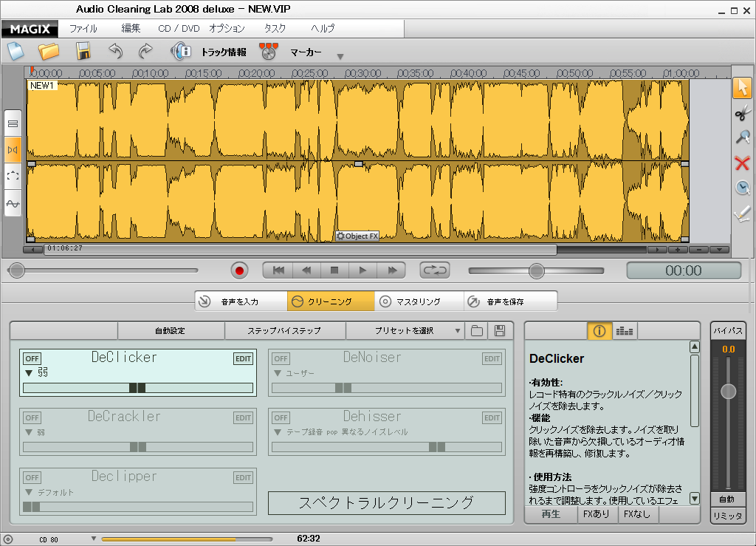756x546 pixels.
Task: Save the project with the floppy disk icon
Action: [x=83, y=51]
